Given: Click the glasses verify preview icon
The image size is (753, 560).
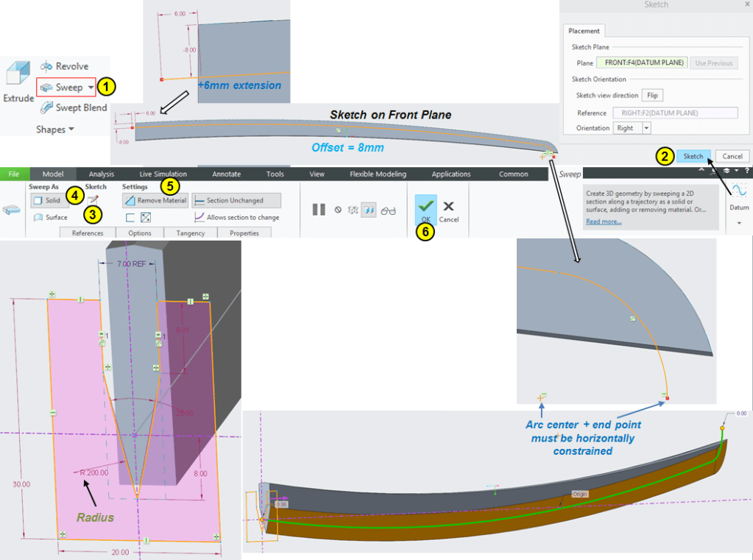Looking at the screenshot, I should (388, 210).
